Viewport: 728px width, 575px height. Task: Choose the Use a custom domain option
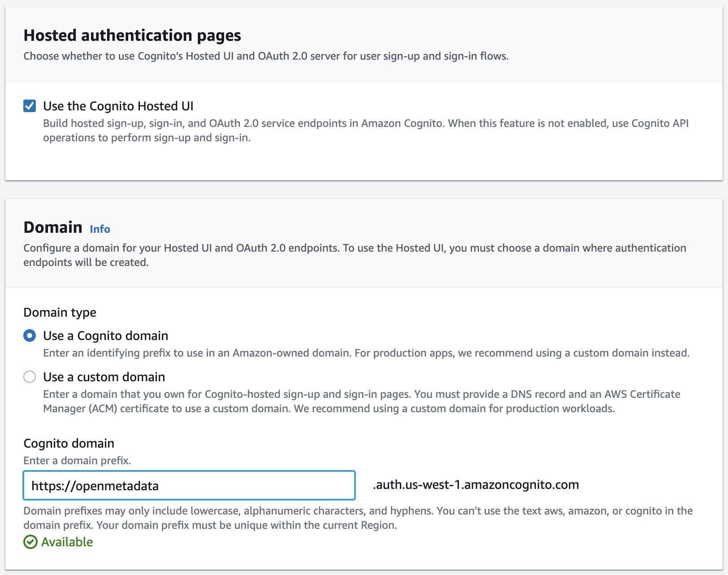click(30, 377)
